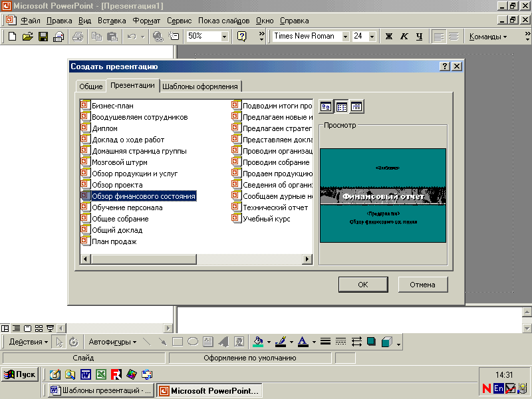
Task: Click the Arrow Style icon
Action: point(356,342)
